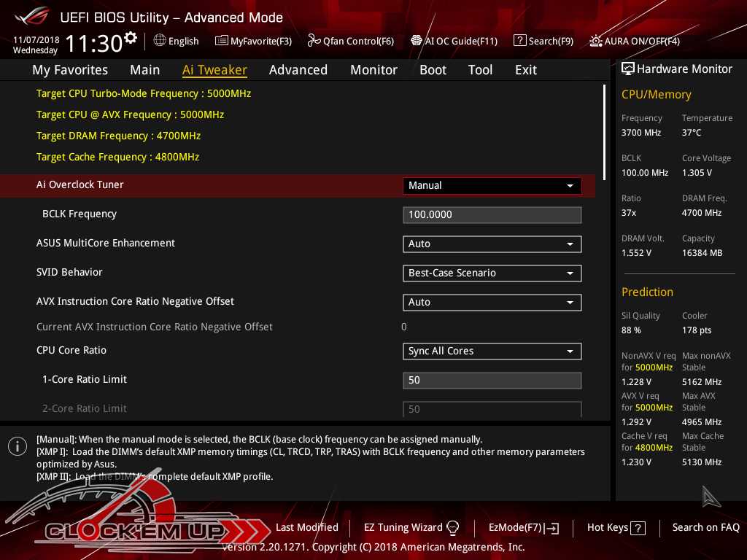Expand the Ai Overclock Tuner dropdown
747x560 pixels.
coord(492,186)
